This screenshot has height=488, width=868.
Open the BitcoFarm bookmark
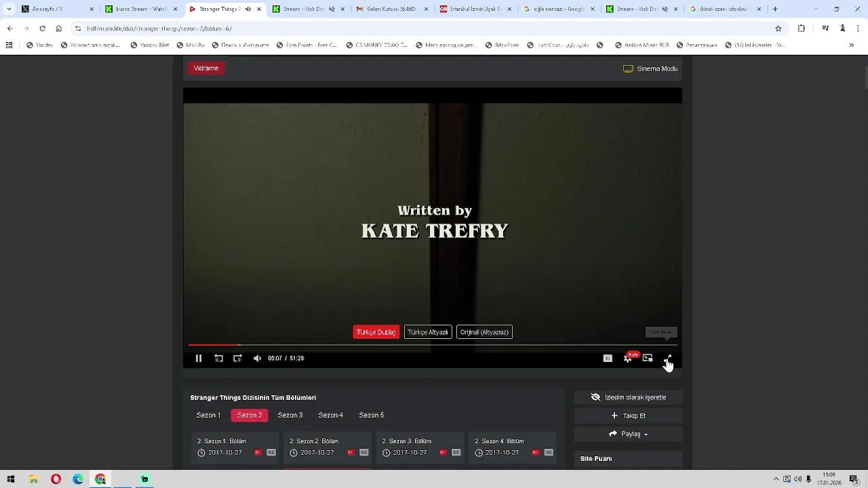(x=502, y=45)
